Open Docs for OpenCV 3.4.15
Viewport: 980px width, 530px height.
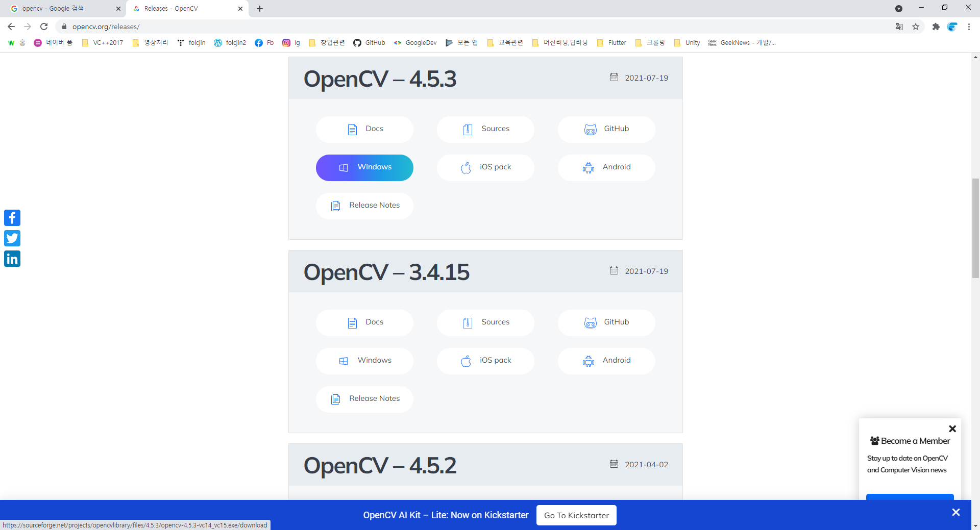pyautogui.click(x=364, y=322)
